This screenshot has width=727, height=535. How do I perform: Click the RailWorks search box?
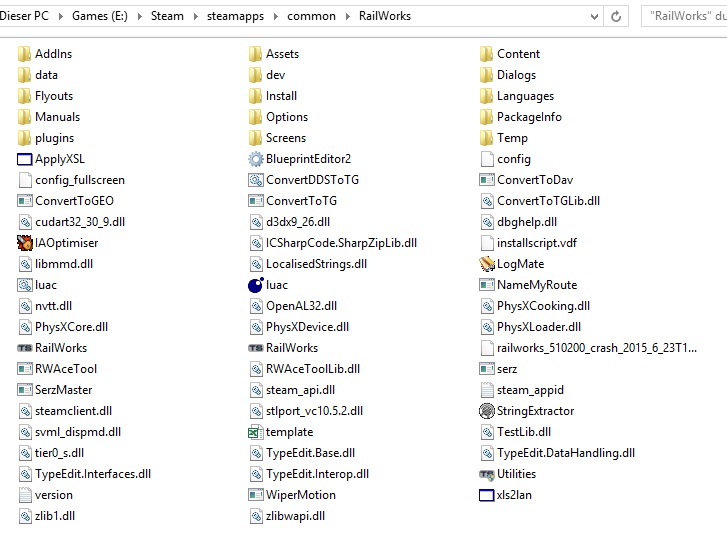(684, 17)
